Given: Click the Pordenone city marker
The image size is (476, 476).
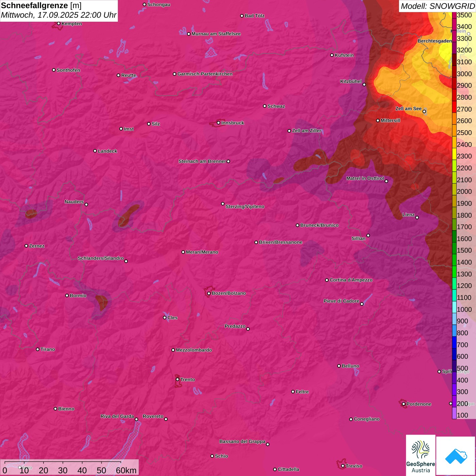Looking at the screenshot, I should 404,404.
